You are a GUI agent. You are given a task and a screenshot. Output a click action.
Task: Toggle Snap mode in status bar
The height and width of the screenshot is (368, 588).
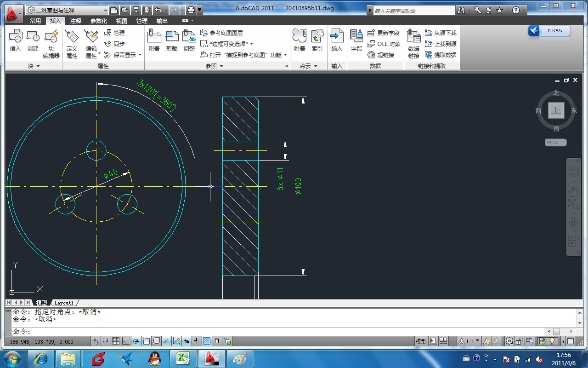click(106, 341)
